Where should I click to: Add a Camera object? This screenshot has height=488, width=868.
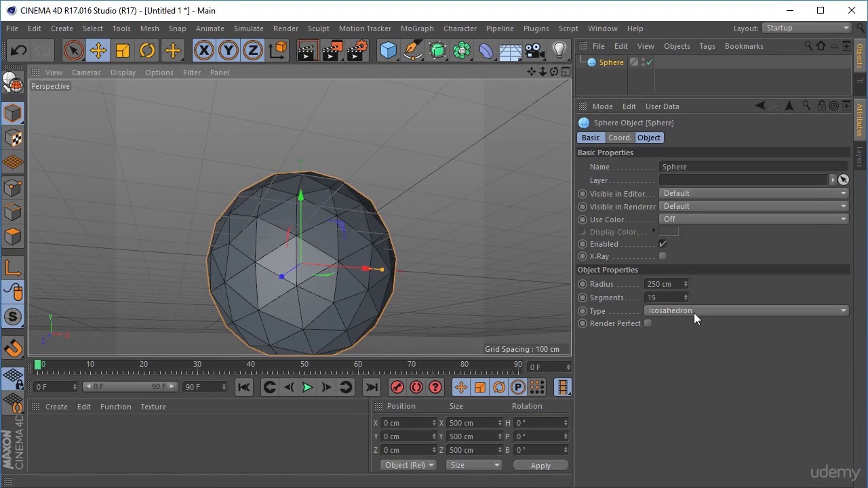[535, 51]
